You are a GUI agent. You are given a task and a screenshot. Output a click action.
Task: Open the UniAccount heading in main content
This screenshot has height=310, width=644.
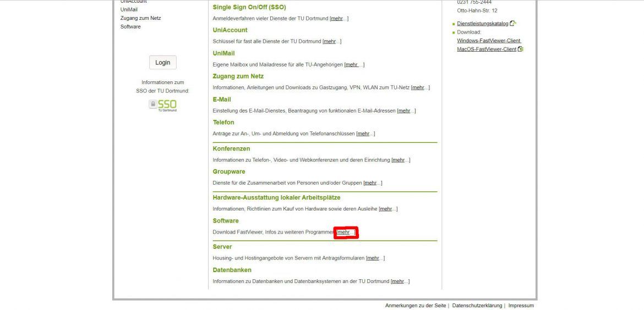pos(230,30)
